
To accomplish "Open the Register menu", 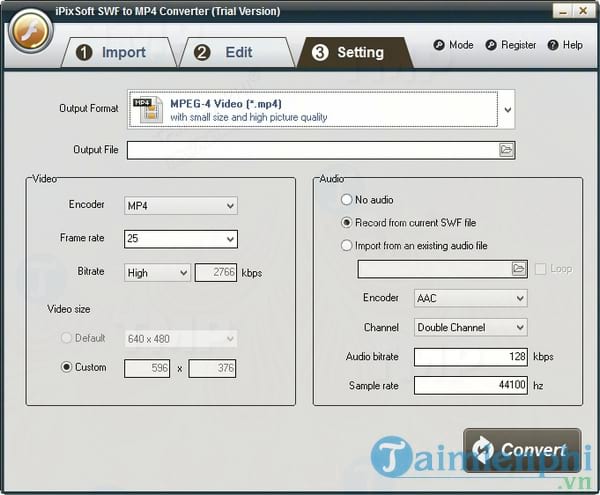I will click(x=511, y=45).
